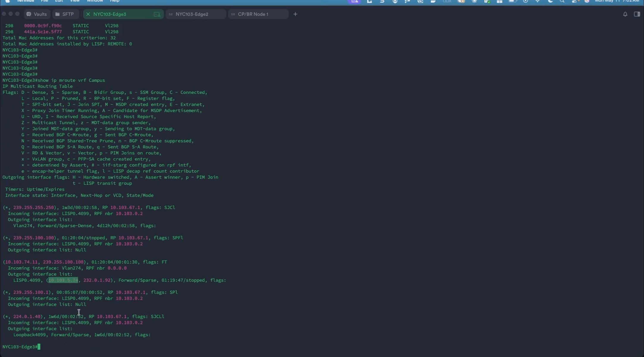
Task: Open macOS Spotlight search
Action: (x=562, y=1)
